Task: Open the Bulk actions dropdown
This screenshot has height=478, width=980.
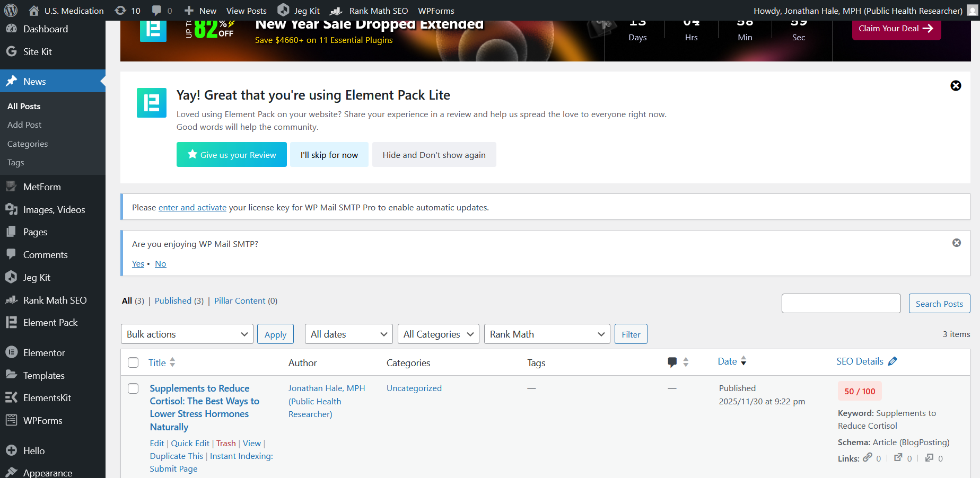Action: (187, 334)
